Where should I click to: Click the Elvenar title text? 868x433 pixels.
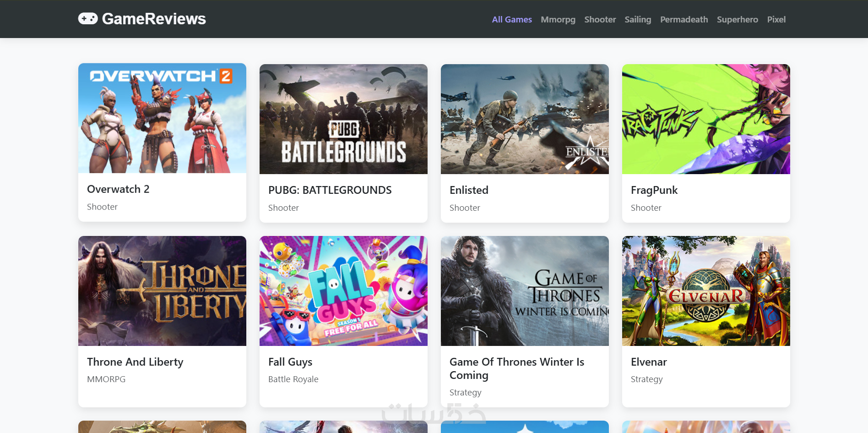pos(649,362)
